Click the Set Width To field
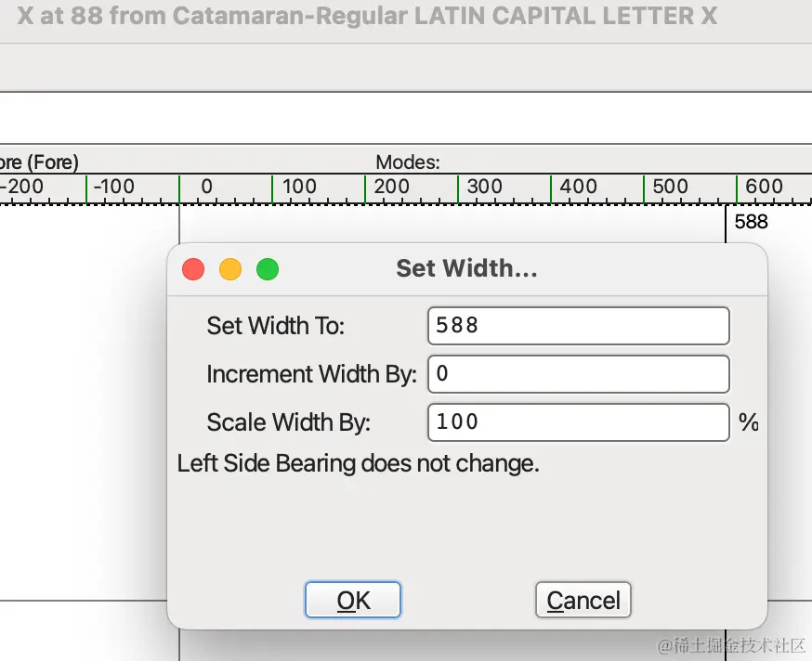 pyautogui.click(x=578, y=326)
